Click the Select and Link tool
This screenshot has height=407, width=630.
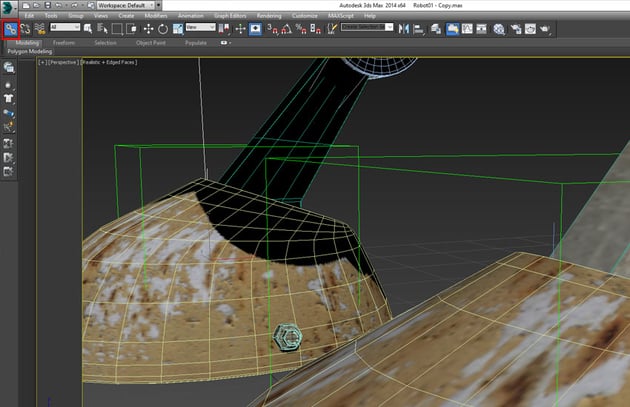(10, 29)
